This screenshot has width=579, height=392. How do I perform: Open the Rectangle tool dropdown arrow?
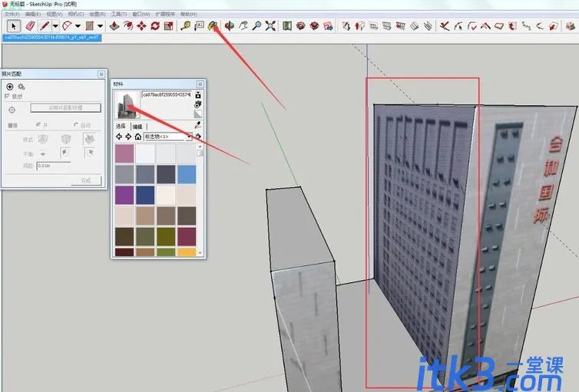(100, 26)
